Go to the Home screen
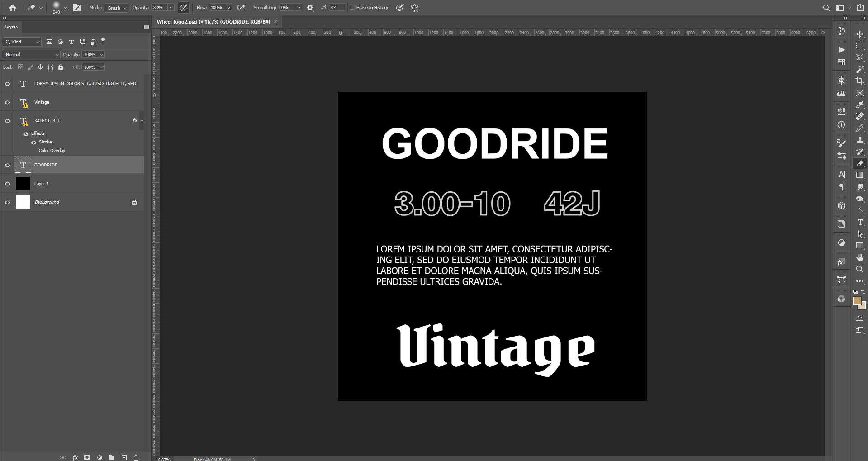 pyautogui.click(x=13, y=8)
